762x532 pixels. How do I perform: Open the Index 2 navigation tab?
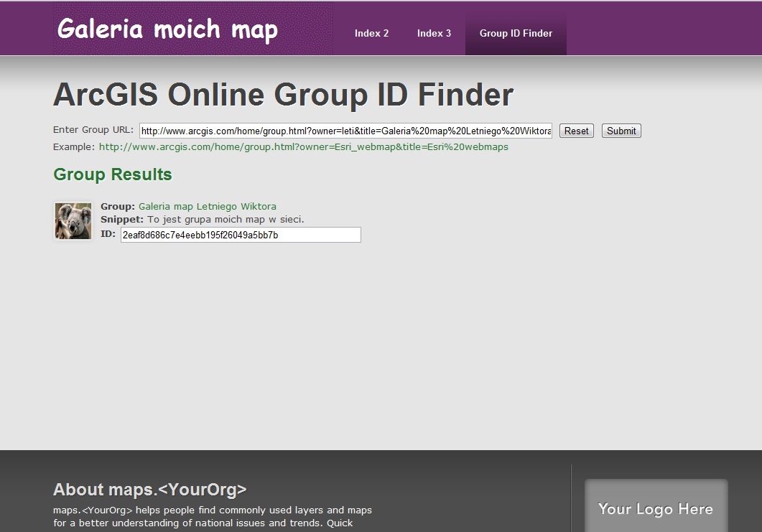(x=371, y=33)
